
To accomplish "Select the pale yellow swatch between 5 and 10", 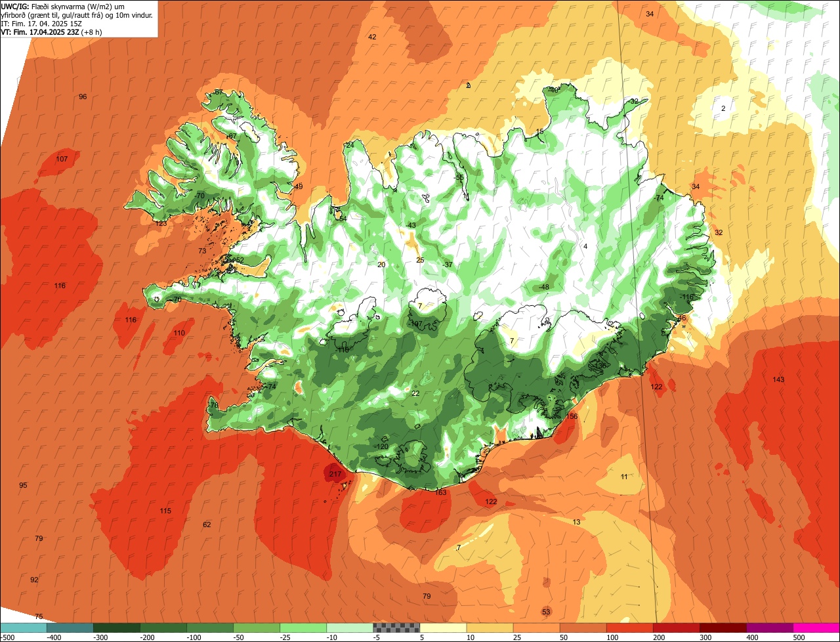I will tap(443, 628).
